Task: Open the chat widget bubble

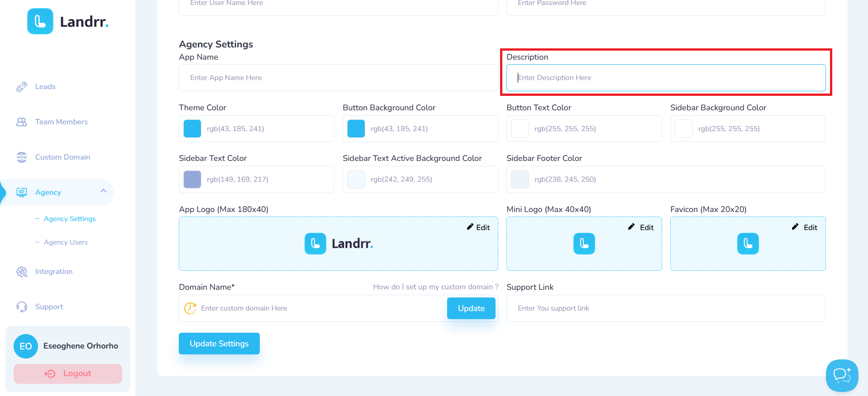Action: click(x=842, y=375)
